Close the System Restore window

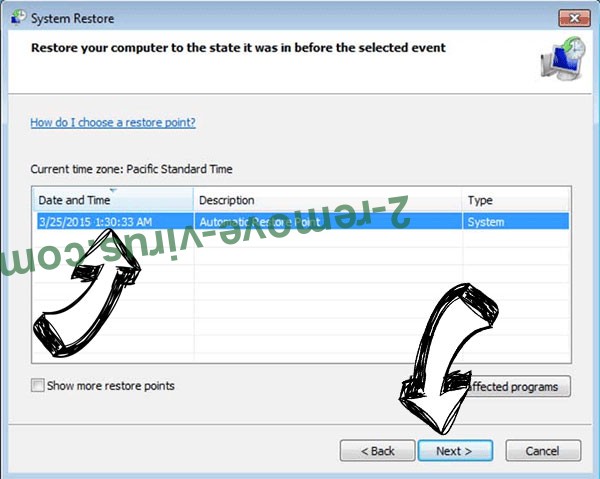tap(574, 18)
